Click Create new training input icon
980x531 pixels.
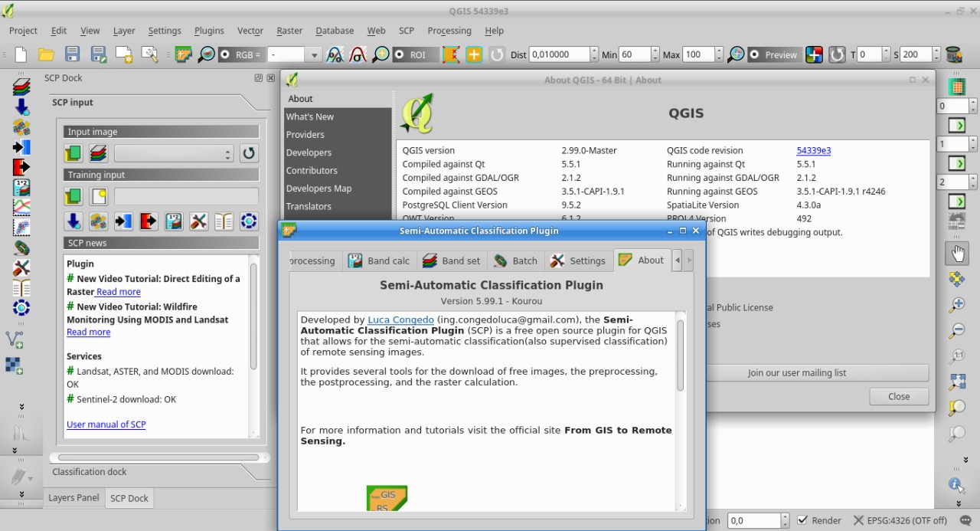[98, 196]
